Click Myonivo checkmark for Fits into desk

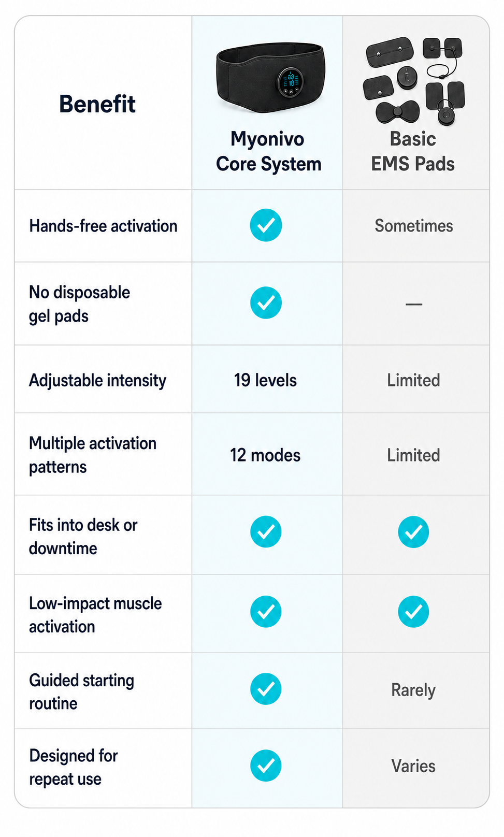266,531
